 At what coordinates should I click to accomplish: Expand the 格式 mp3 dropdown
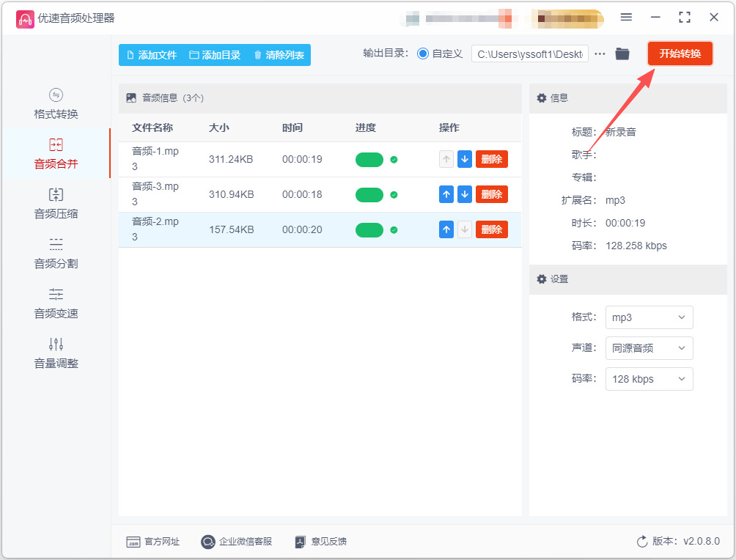tap(649, 317)
